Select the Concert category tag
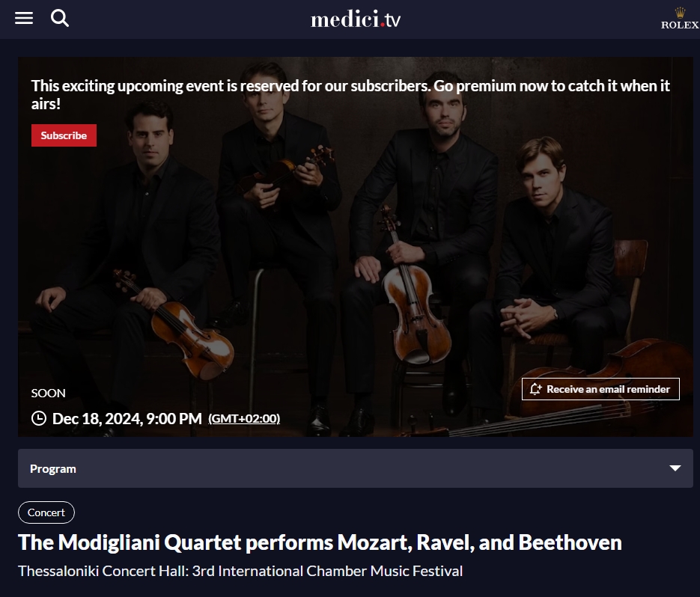This screenshot has width=700, height=597. click(x=46, y=512)
